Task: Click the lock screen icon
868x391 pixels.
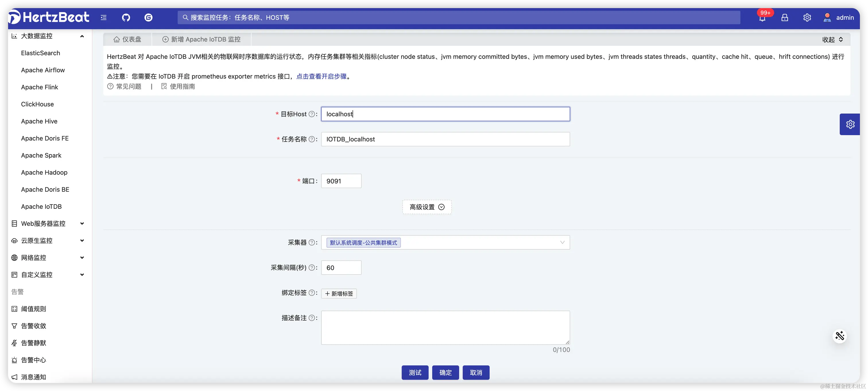Action: pyautogui.click(x=785, y=18)
